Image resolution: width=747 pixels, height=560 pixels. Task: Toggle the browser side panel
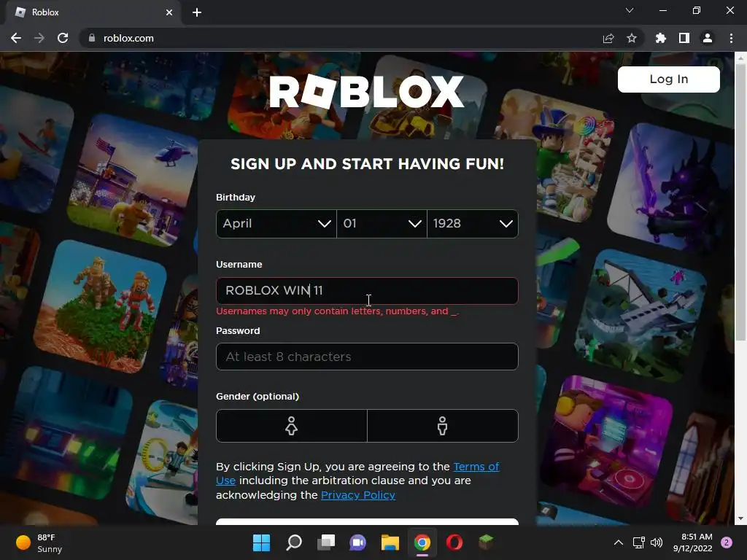(684, 38)
